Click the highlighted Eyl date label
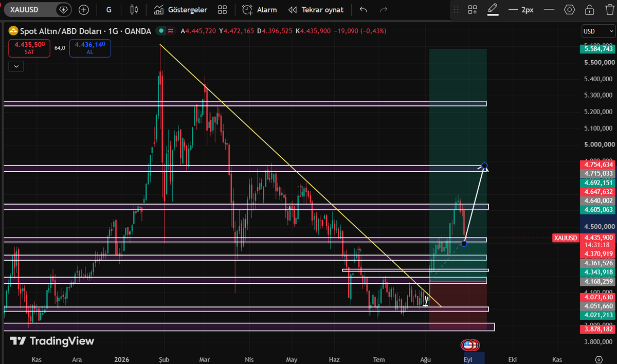 (x=467, y=359)
